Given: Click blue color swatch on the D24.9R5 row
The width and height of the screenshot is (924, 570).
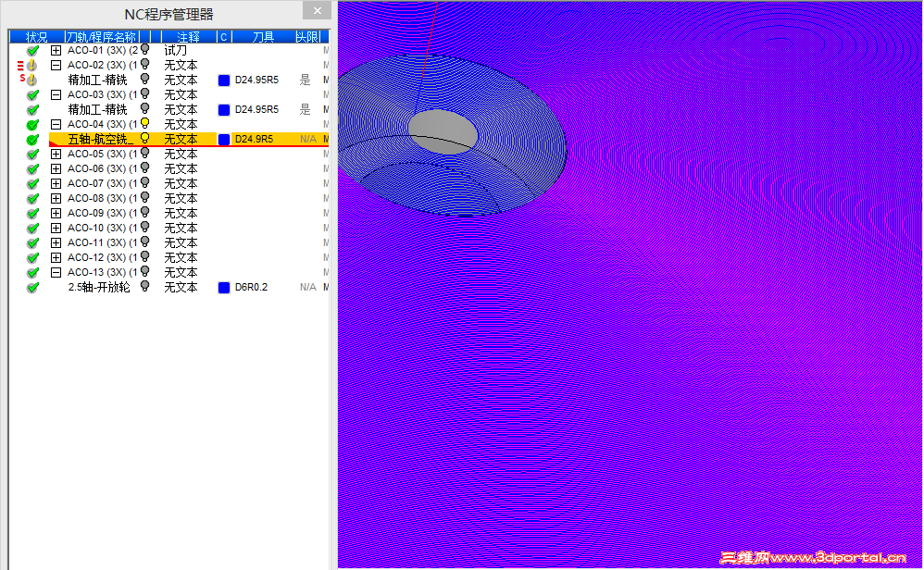Looking at the screenshot, I should (x=224, y=140).
